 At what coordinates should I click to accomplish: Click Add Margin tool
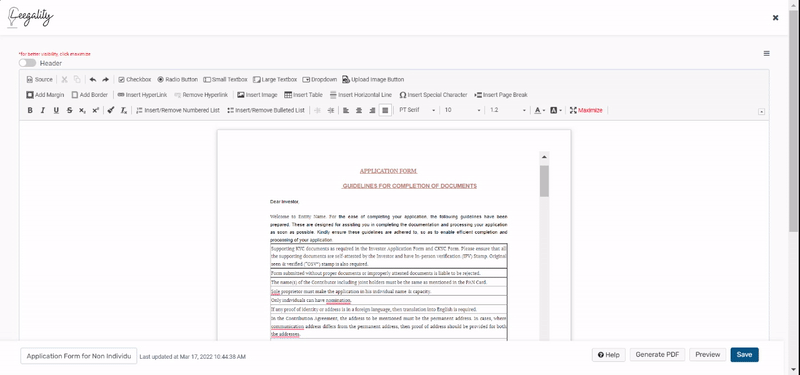pos(45,95)
